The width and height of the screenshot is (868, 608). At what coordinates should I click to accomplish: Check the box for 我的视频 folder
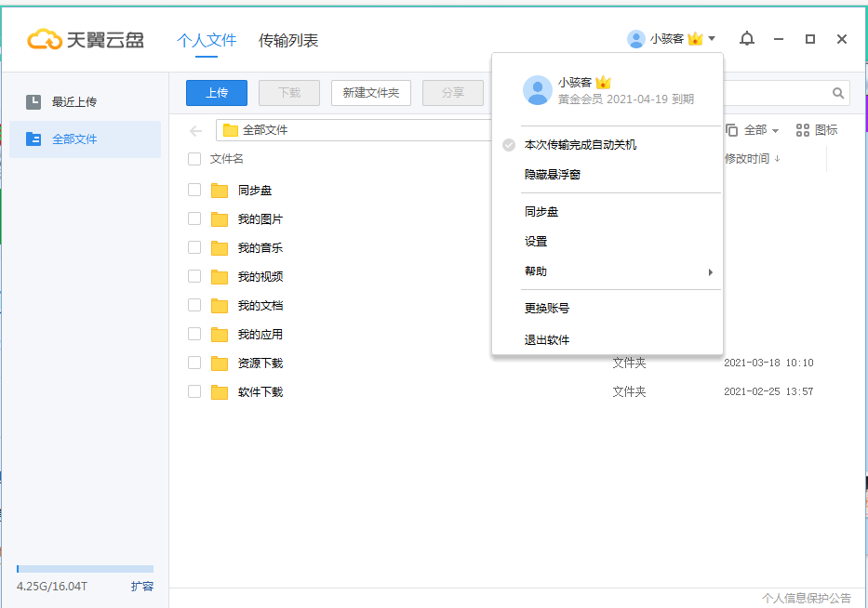pyautogui.click(x=194, y=276)
